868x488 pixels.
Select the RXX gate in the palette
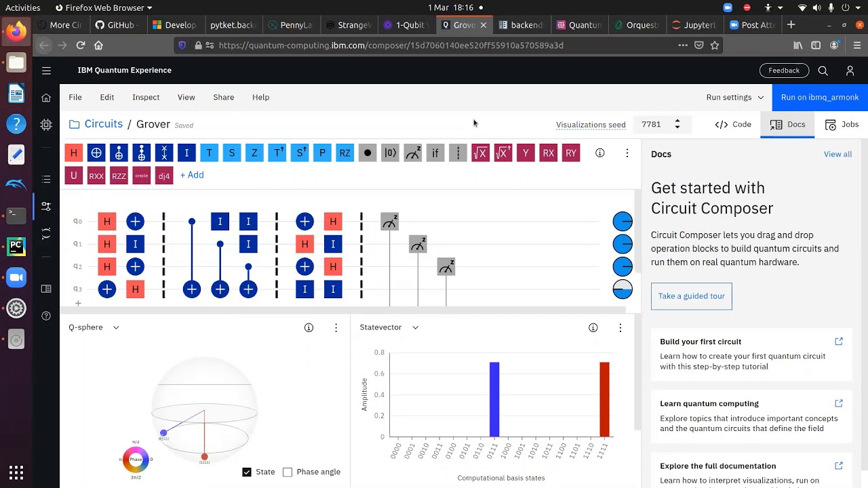tap(96, 176)
